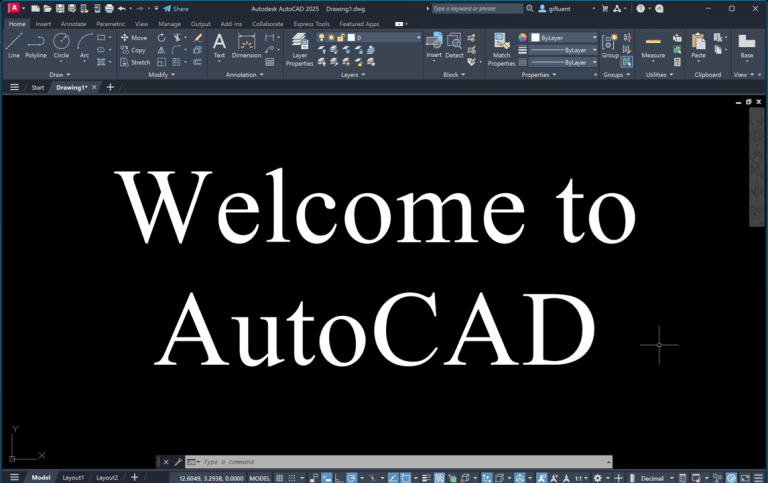
Task: Open the gifluent account dropdown
Action: point(567,8)
